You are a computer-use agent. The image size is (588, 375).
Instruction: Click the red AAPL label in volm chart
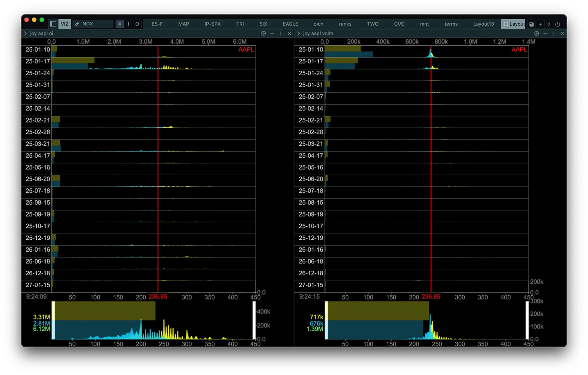(x=519, y=50)
